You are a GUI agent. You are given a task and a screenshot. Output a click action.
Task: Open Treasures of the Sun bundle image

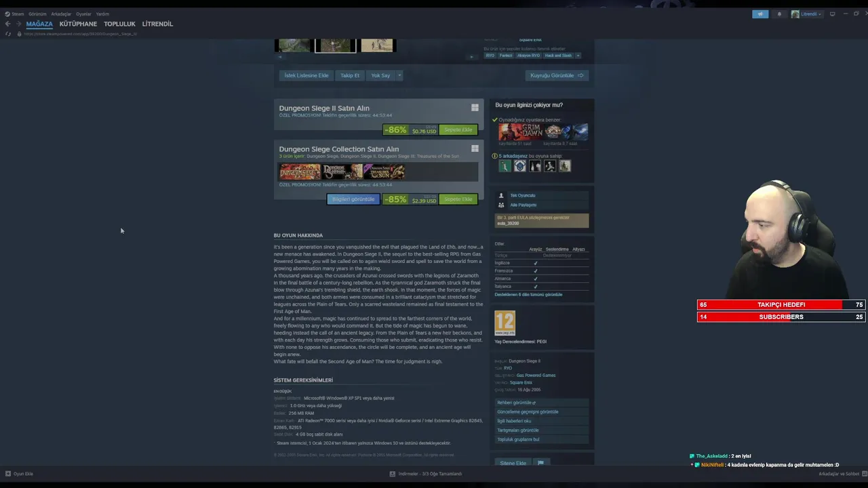tap(384, 171)
